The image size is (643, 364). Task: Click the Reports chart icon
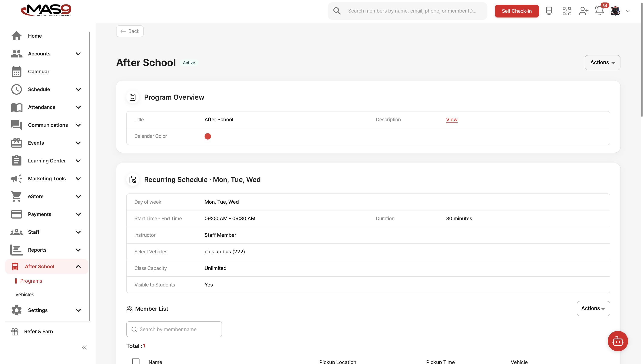[17, 250]
